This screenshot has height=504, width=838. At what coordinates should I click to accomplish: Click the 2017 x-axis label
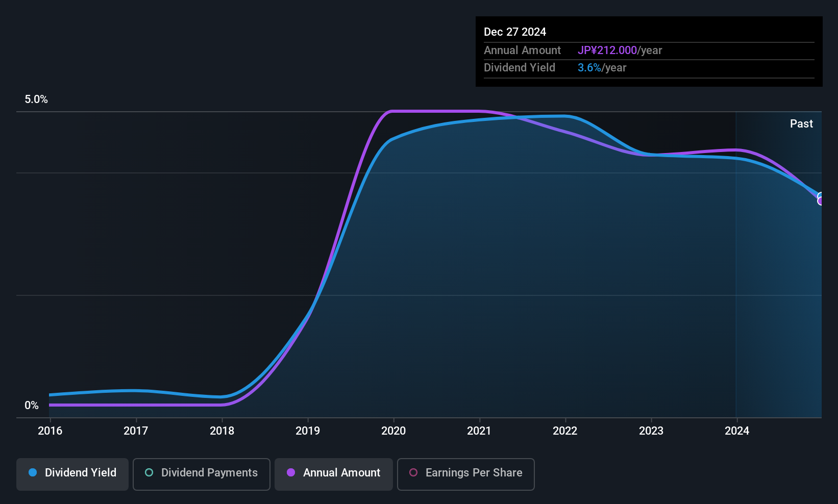(x=136, y=431)
